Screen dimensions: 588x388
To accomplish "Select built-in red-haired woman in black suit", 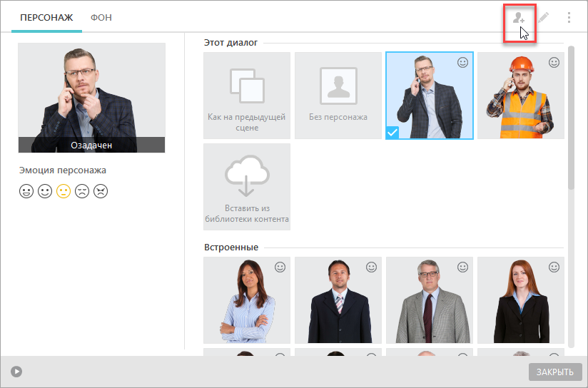I will [x=521, y=300].
